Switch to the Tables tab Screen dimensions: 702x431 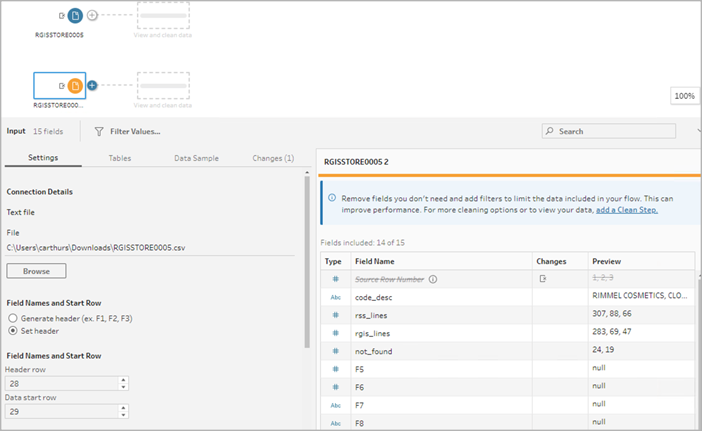[120, 158]
